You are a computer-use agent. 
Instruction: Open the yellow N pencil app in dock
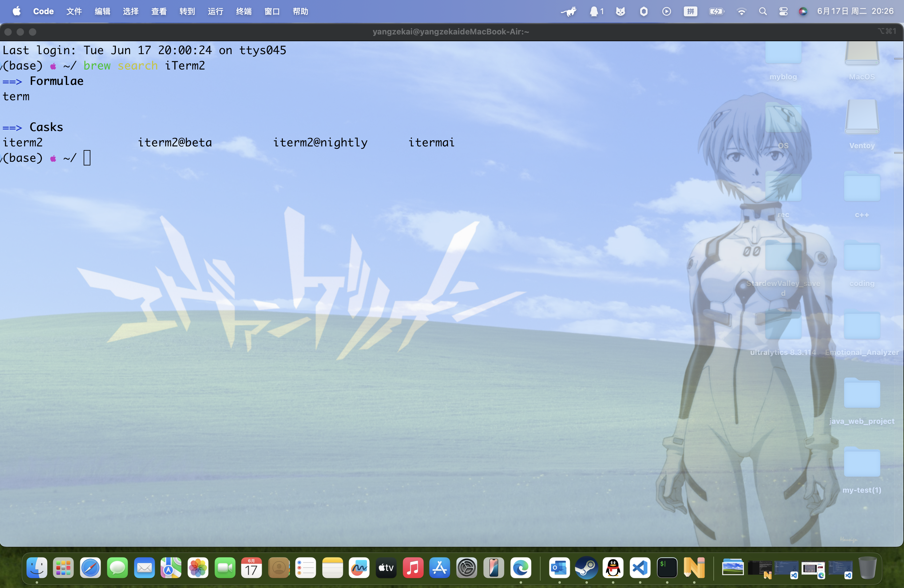(694, 568)
